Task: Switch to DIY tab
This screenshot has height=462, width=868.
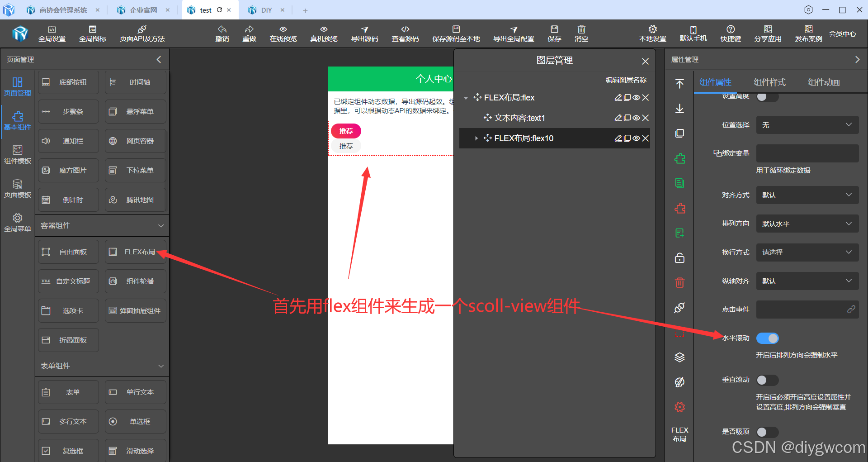Action: [266, 10]
